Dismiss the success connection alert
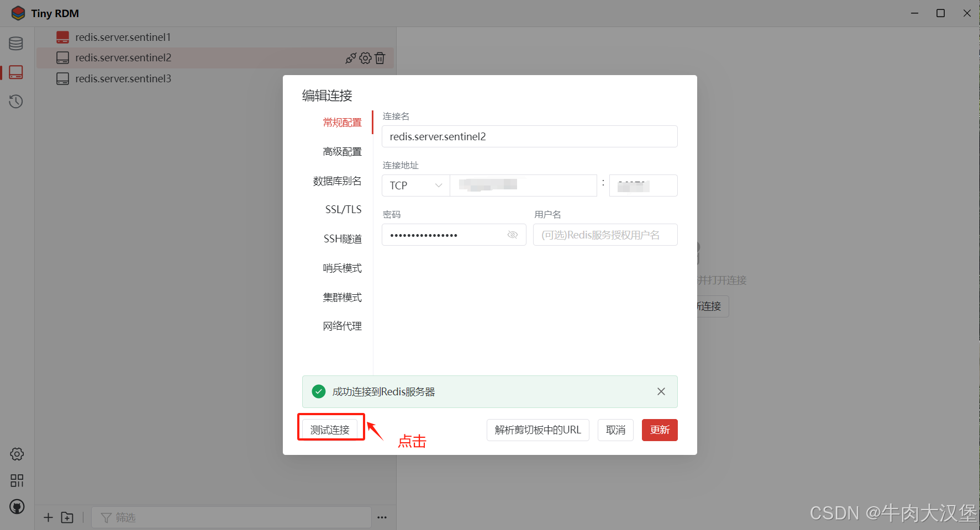 [x=661, y=391]
